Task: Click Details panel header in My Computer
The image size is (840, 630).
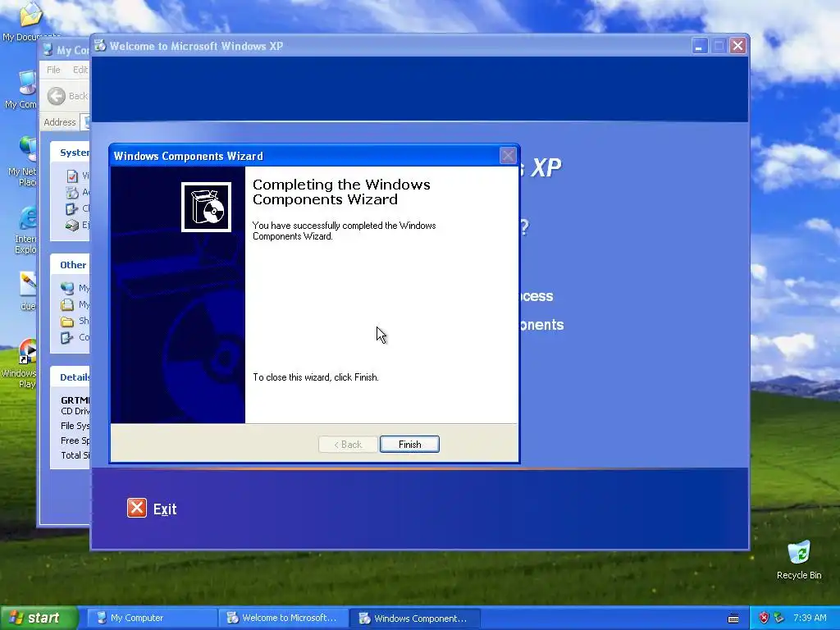Action: tap(71, 377)
